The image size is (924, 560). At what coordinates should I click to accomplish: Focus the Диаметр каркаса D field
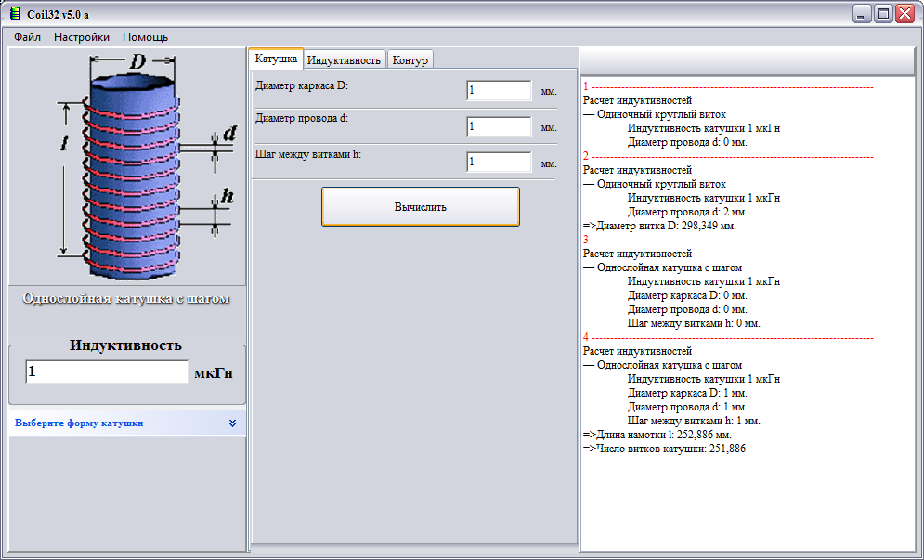(499, 90)
